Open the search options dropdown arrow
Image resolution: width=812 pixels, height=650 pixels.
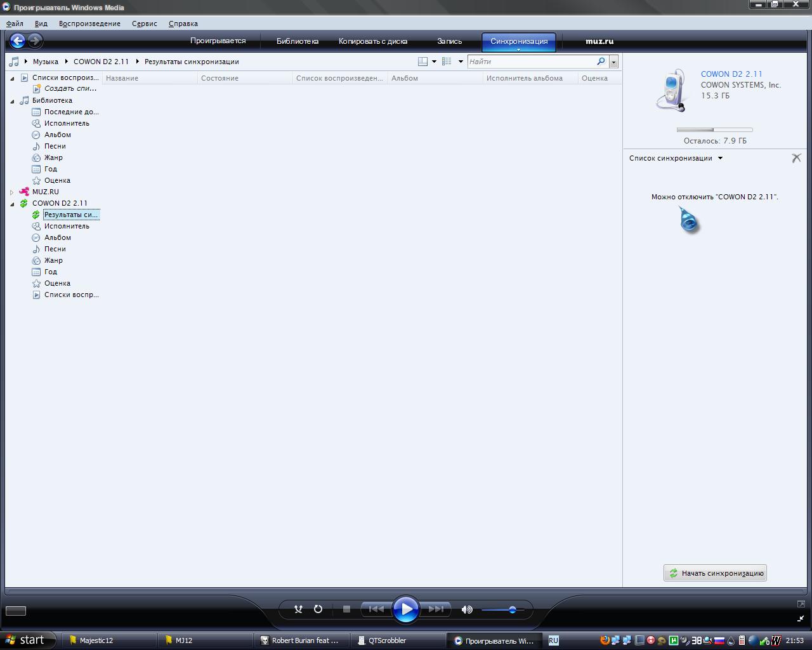point(613,62)
